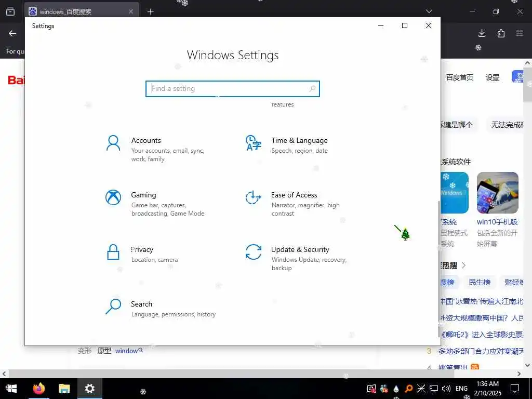Click the Find a setting field
Viewport: 532px width, 399px height.
point(233,88)
